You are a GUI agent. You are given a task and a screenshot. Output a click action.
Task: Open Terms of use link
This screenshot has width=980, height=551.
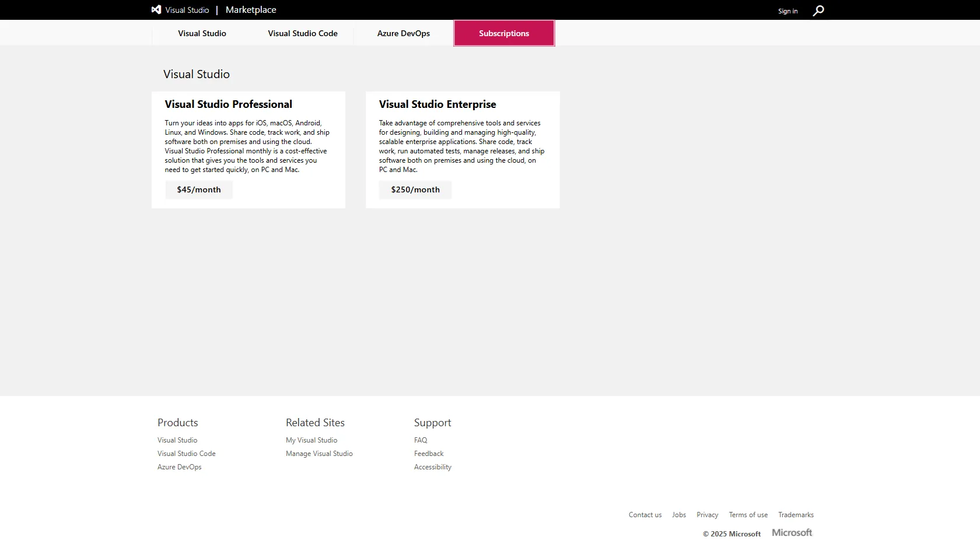tap(748, 515)
